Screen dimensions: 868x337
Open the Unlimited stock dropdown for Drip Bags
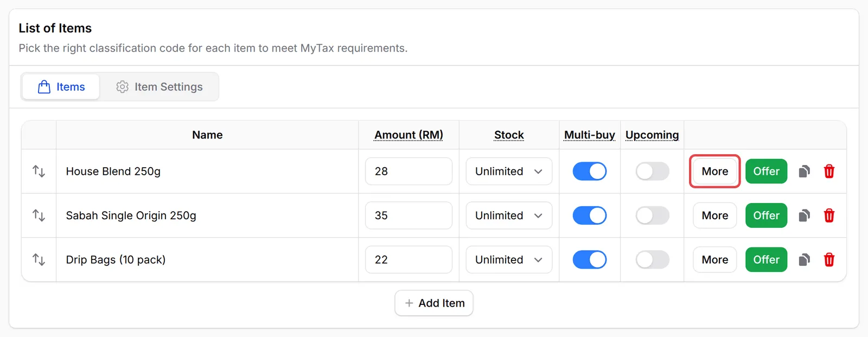[x=509, y=259]
